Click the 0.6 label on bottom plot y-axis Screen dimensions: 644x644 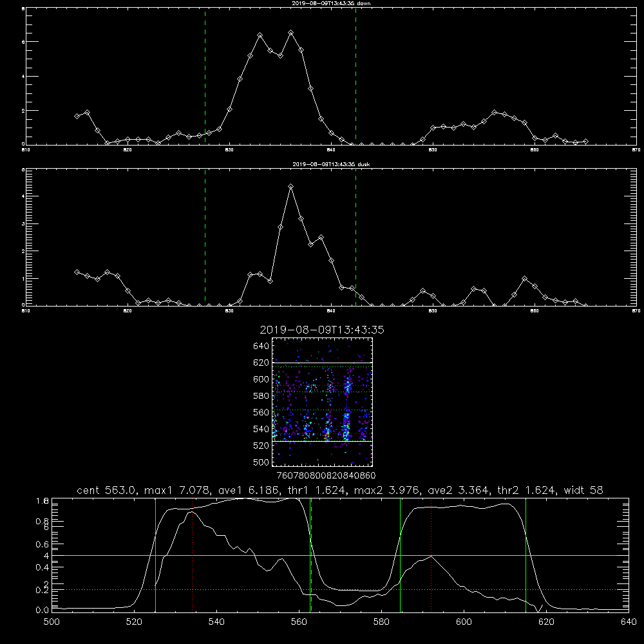pos(43,544)
